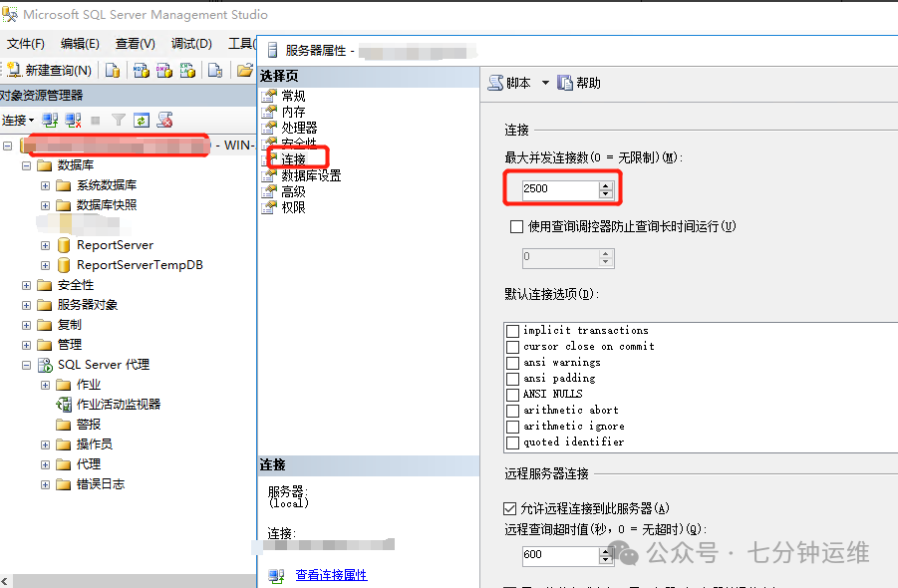Viewport: 898px width, 588px height.
Task: Collapse the server root node in Object Explorer
Action: (x=7, y=146)
